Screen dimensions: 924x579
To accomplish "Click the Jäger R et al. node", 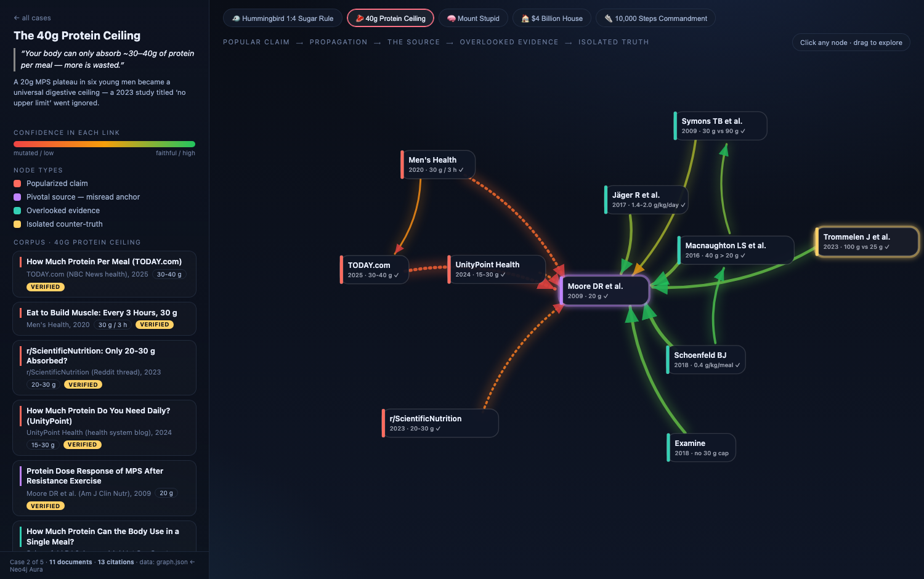I will click(646, 200).
